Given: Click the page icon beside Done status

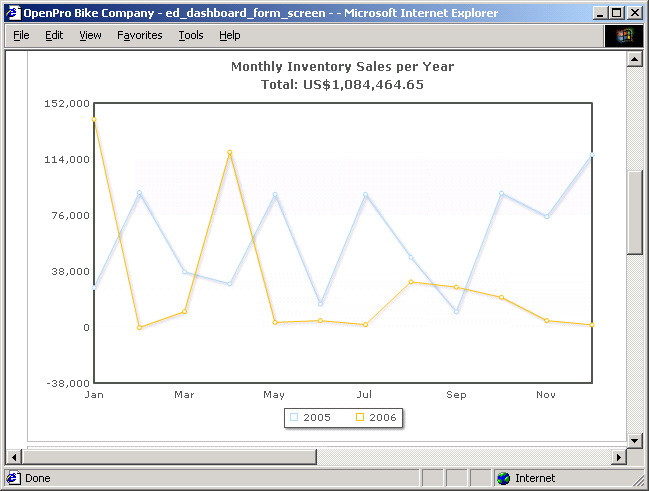Looking at the screenshot, I should click(x=13, y=478).
